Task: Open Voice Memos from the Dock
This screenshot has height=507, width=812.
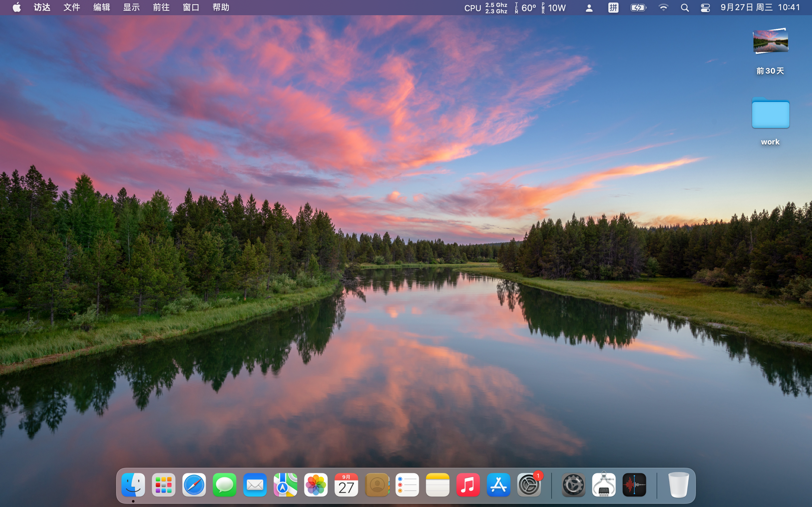Action: click(634, 485)
